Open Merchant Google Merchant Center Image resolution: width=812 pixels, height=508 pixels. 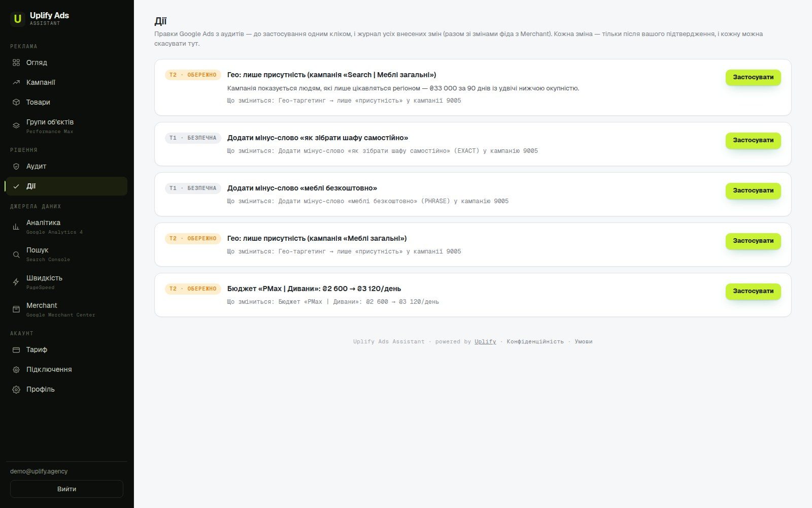66,309
